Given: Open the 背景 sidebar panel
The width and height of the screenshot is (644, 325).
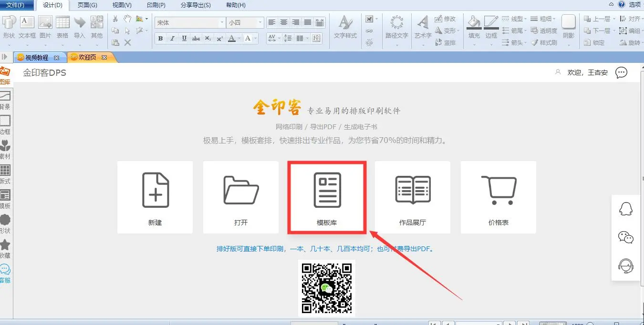Looking at the screenshot, I should coord(5,101).
